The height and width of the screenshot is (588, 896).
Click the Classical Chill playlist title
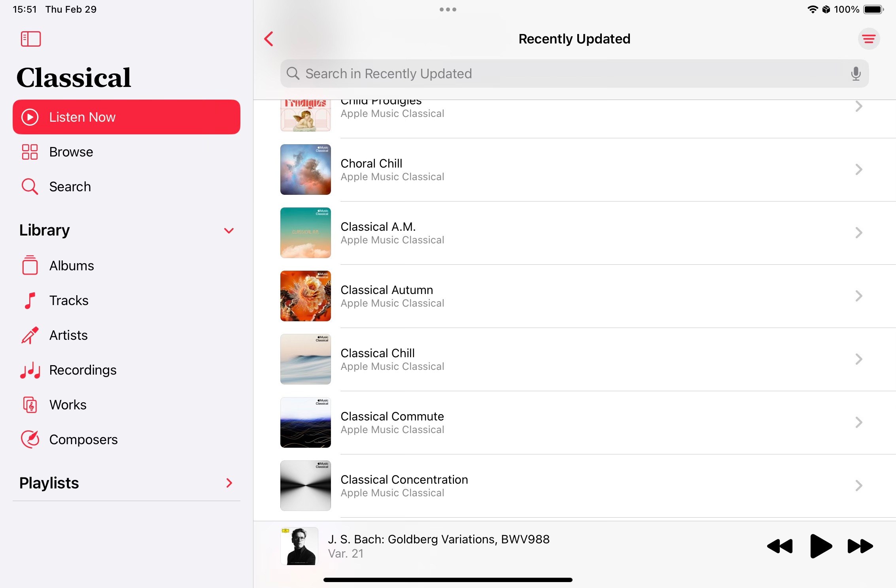[x=378, y=353]
